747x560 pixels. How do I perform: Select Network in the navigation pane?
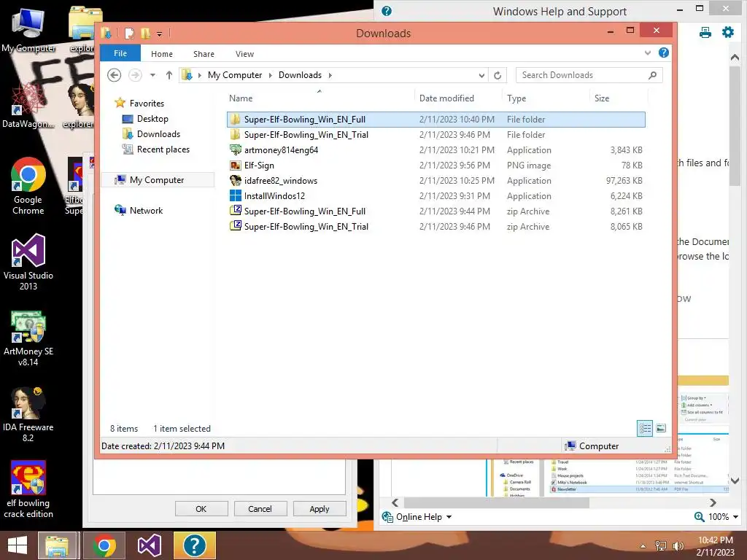pos(146,211)
